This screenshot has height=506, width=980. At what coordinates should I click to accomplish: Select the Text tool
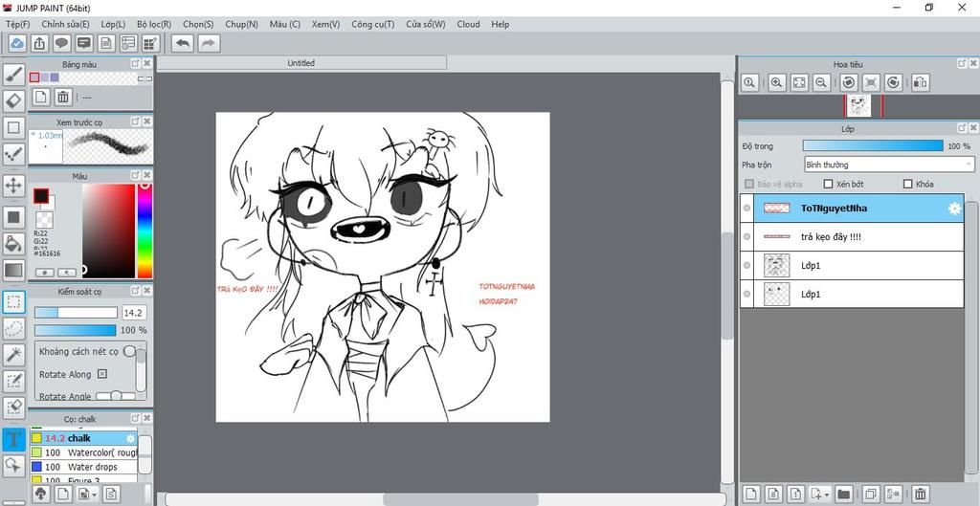(x=13, y=438)
